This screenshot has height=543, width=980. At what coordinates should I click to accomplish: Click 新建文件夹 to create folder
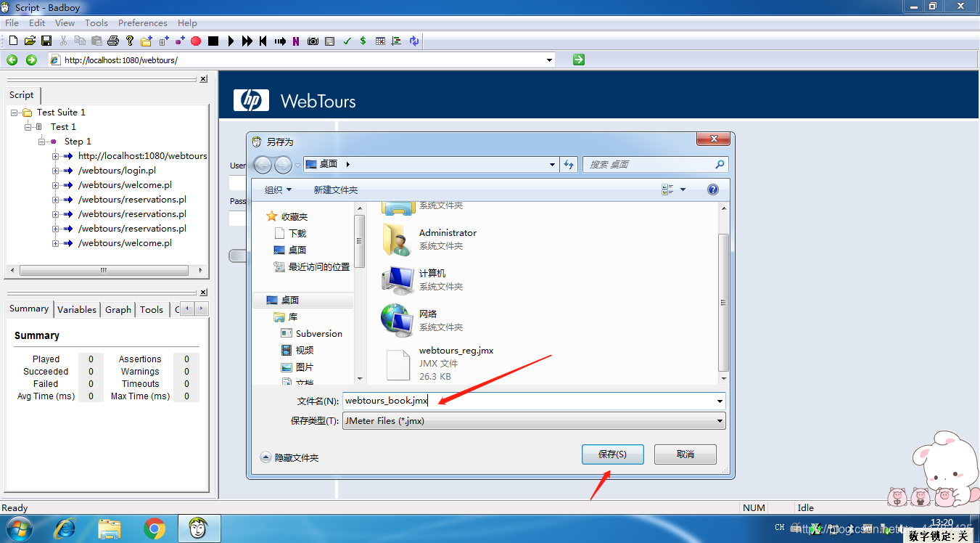click(x=336, y=190)
